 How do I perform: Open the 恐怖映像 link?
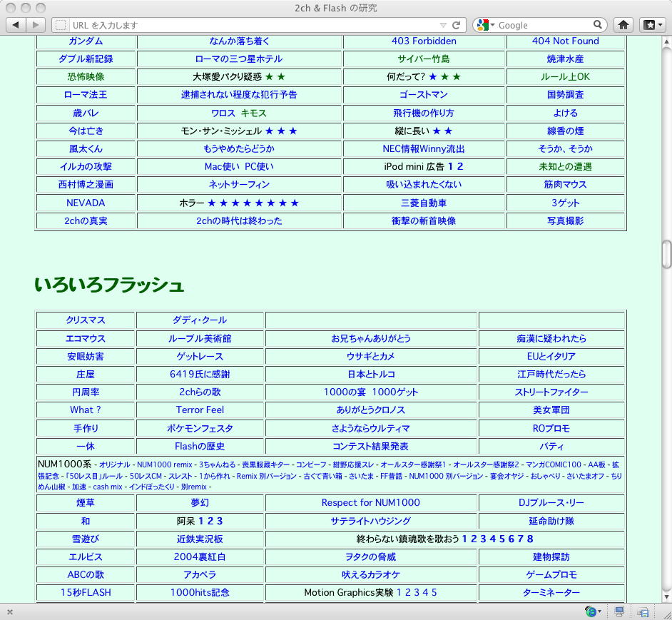[86, 77]
